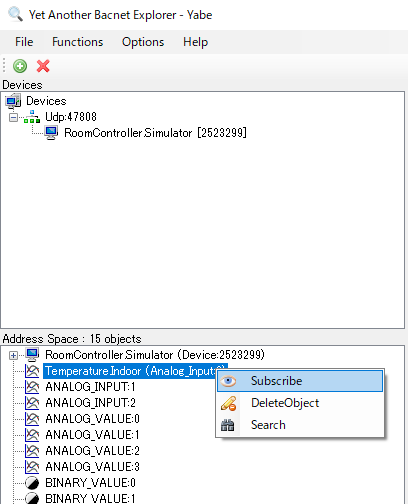408x504 pixels.
Task: Select the ANALOG_VALUE:0 object
Action: click(x=92, y=419)
